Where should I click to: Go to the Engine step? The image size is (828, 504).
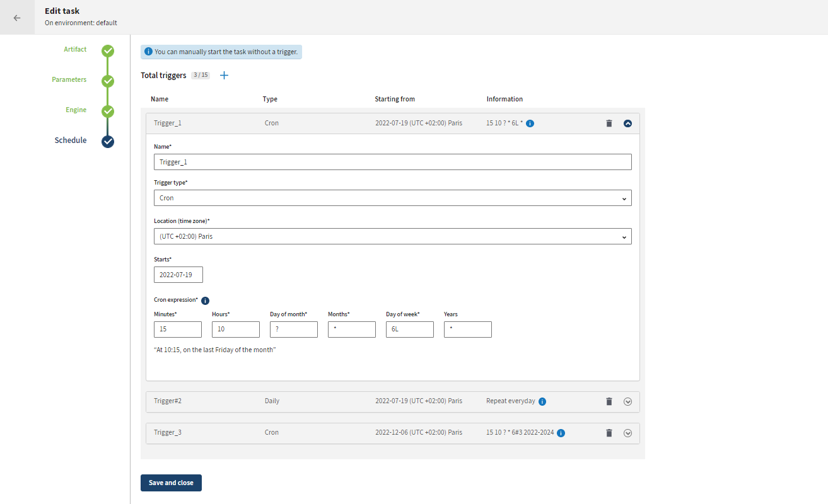108,111
